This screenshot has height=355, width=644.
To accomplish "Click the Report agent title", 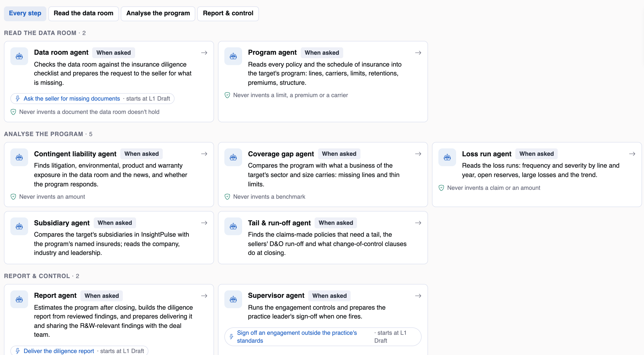I will click(55, 296).
